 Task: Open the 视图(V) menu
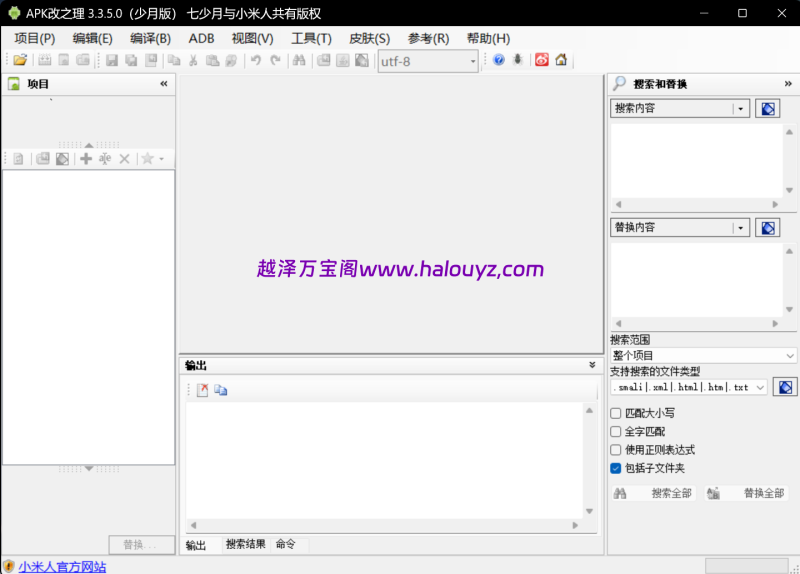click(253, 39)
